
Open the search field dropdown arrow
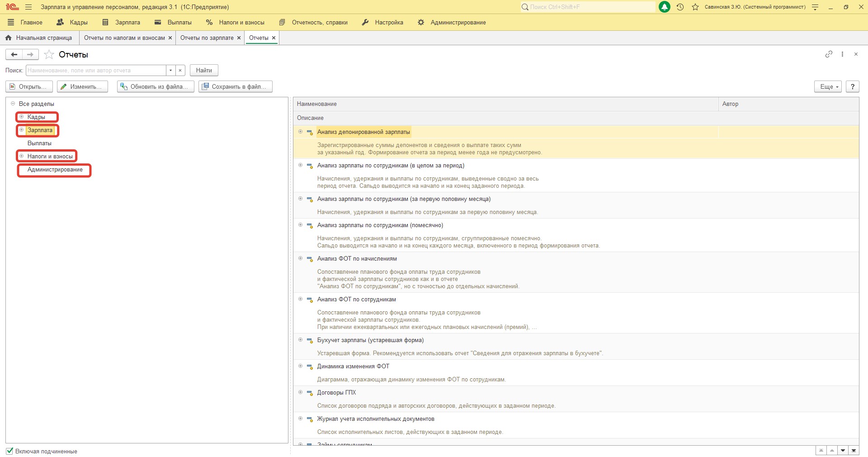tap(170, 70)
